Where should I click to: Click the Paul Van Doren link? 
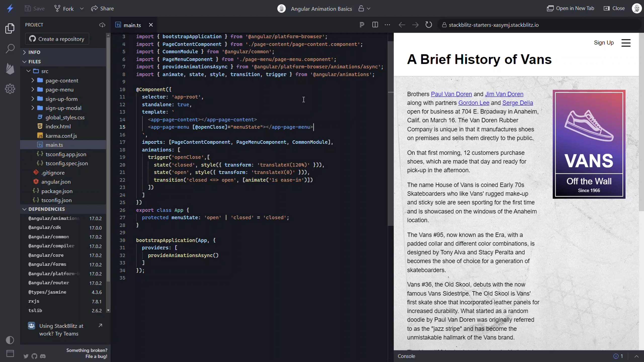(451, 94)
